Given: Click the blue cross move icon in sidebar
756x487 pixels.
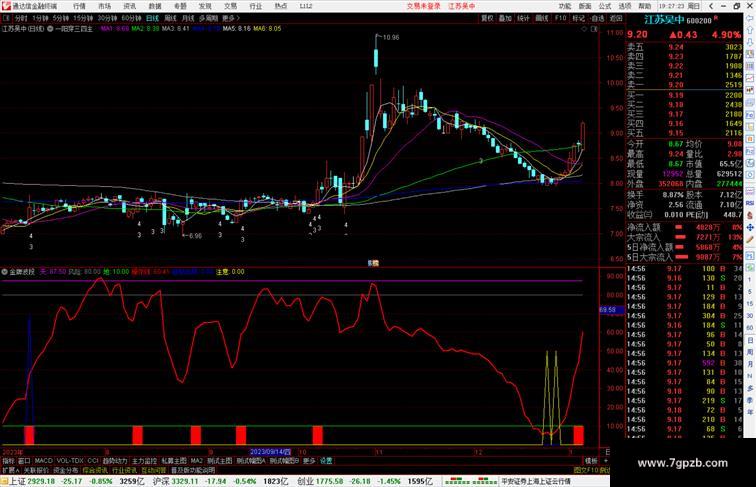Looking at the screenshot, I should pos(750,227).
